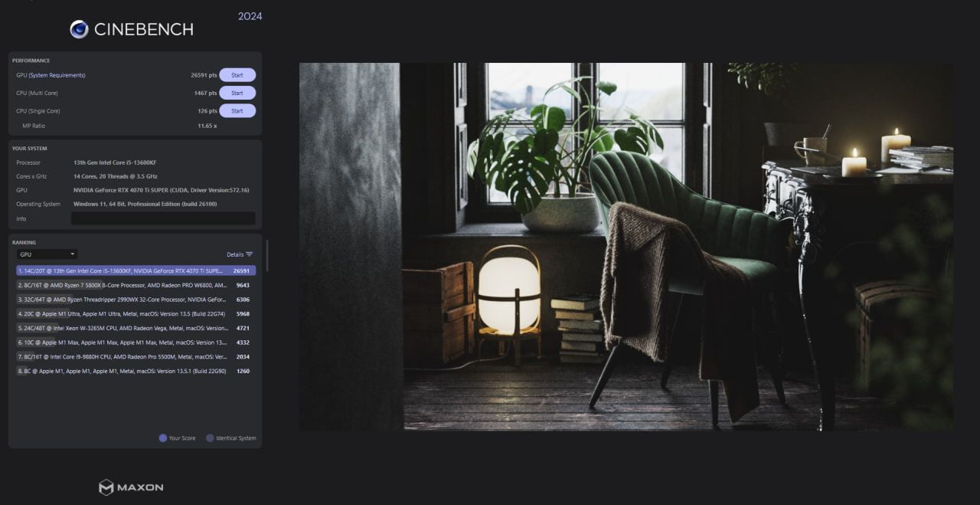Click the Details filter icon

tap(250, 254)
